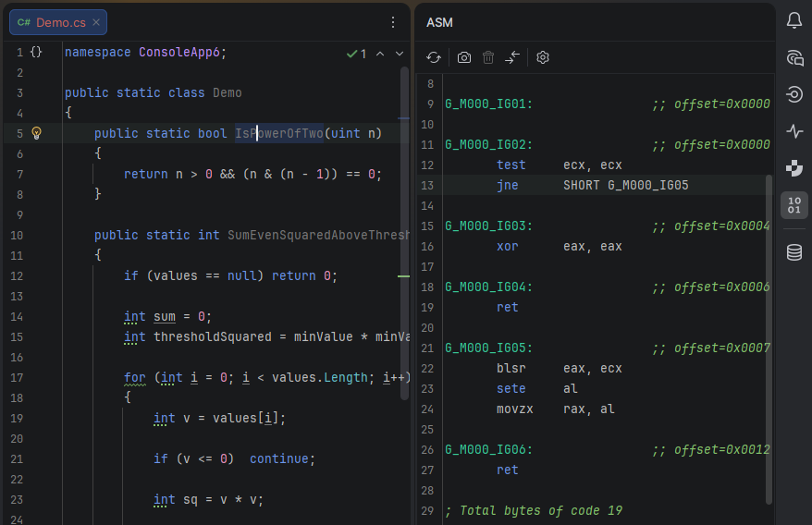This screenshot has width=812, height=525.
Task: Go to next highlighted problem arrow
Action: click(x=400, y=54)
